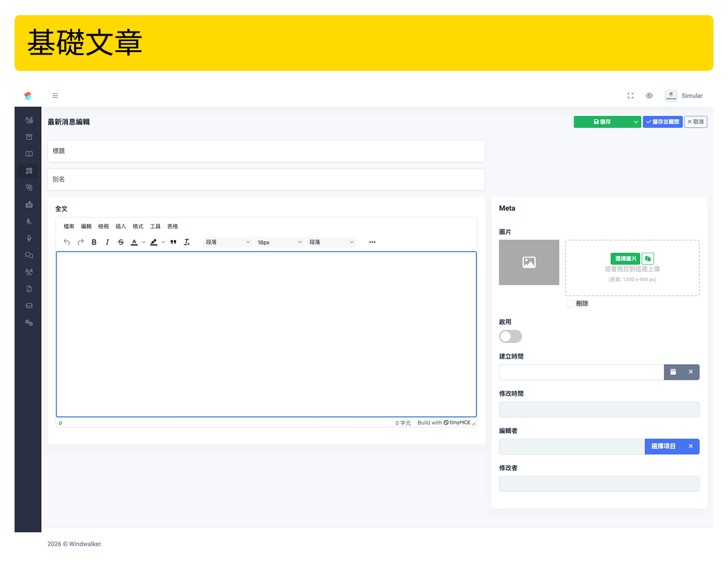Open the walking-person icon in the sidebar
This screenshot has height=576, width=728.
[x=28, y=222]
